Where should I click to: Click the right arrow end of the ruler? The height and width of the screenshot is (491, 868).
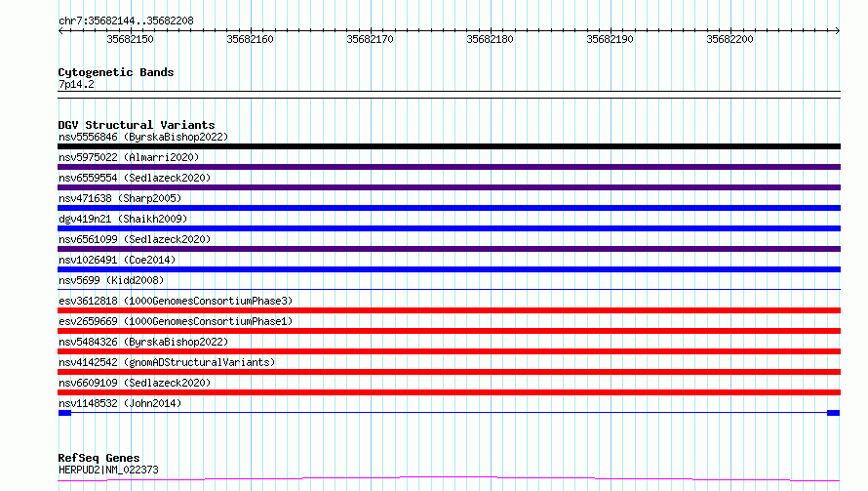point(838,31)
